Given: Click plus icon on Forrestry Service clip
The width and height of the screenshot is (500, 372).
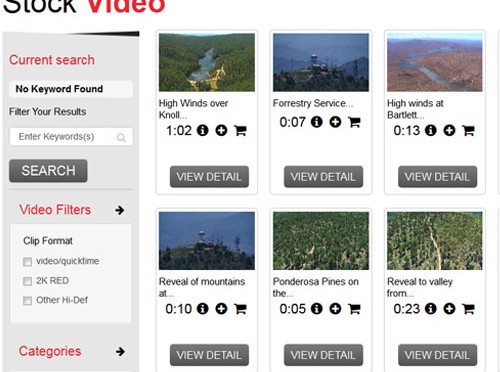Looking at the screenshot, I should point(335,122).
